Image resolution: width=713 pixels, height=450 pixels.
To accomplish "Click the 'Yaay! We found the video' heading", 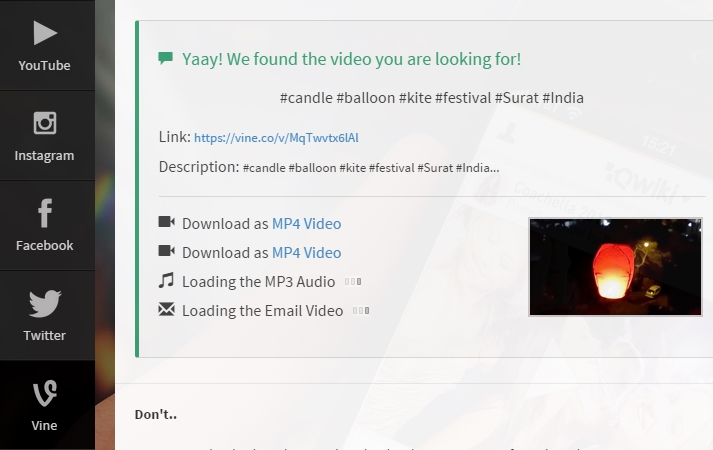I will 351,59.
